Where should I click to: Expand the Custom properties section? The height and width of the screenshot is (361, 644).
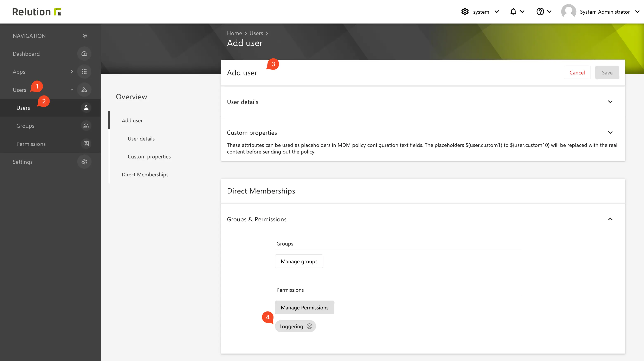click(x=610, y=132)
